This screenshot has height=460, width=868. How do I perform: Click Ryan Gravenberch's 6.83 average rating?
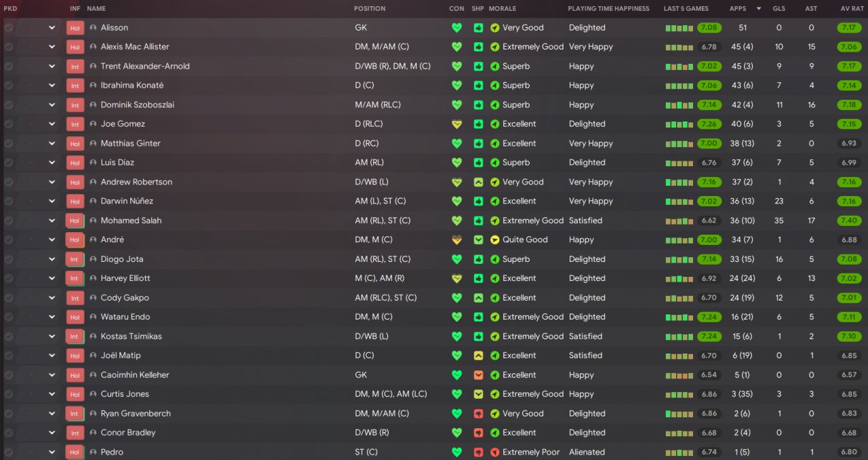click(849, 413)
